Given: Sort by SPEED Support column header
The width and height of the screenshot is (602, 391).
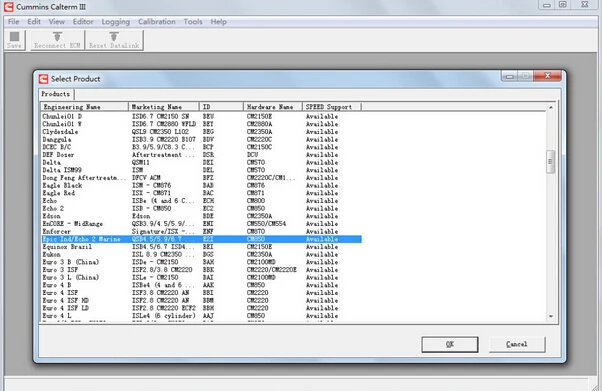Looking at the screenshot, I should pos(332,107).
